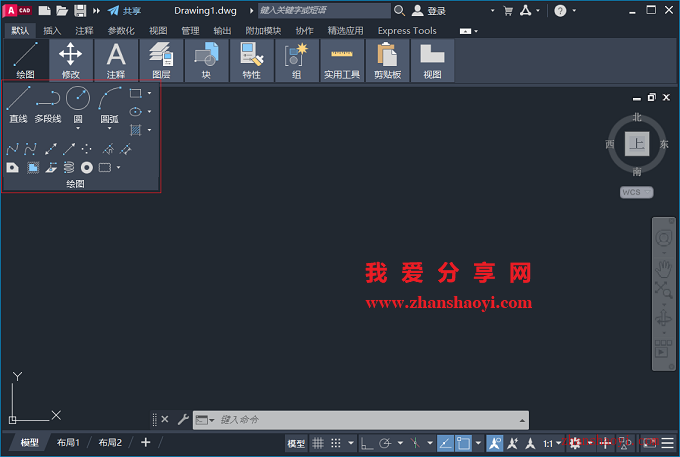Image resolution: width=680 pixels, height=457 pixels.
Task: Open the steering wheel in navigation bar
Action: [x=664, y=238]
